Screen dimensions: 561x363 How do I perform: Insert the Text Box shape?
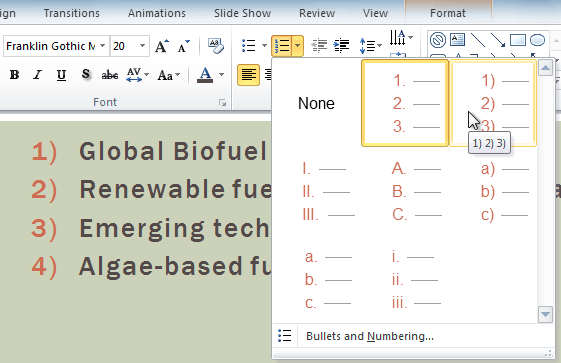click(x=458, y=40)
